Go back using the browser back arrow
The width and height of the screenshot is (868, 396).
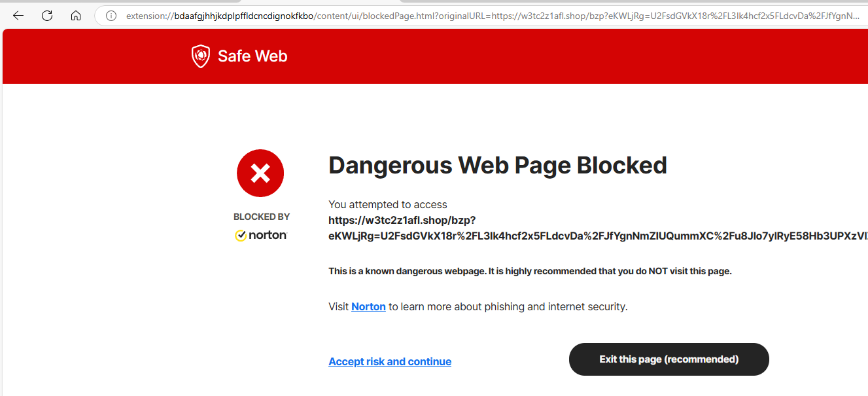pos(18,16)
